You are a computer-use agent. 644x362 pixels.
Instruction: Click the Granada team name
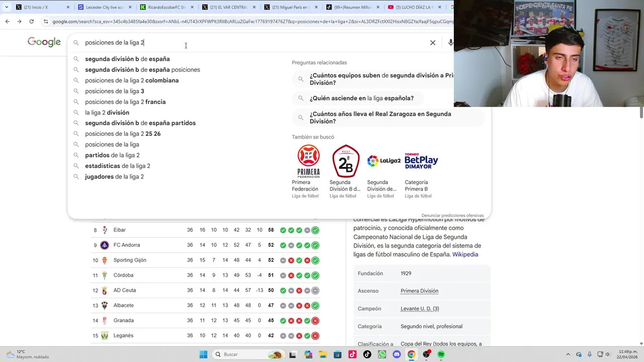[x=123, y=321]
